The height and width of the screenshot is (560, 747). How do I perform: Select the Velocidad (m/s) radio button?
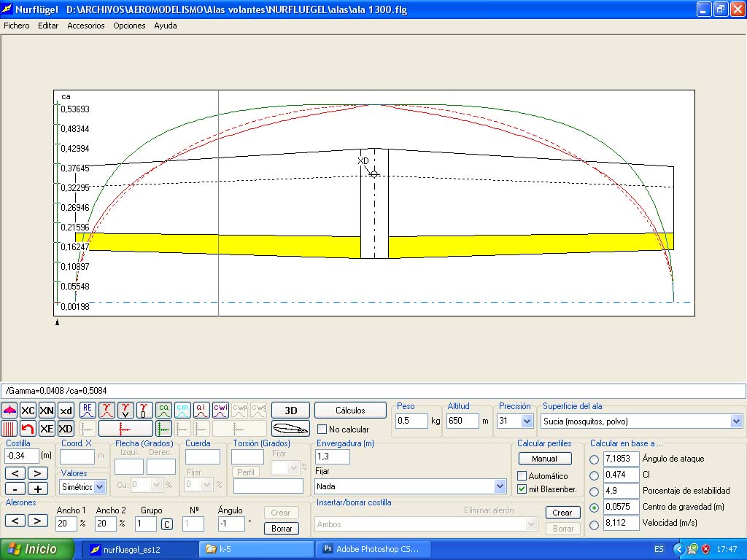pos(594,524)
